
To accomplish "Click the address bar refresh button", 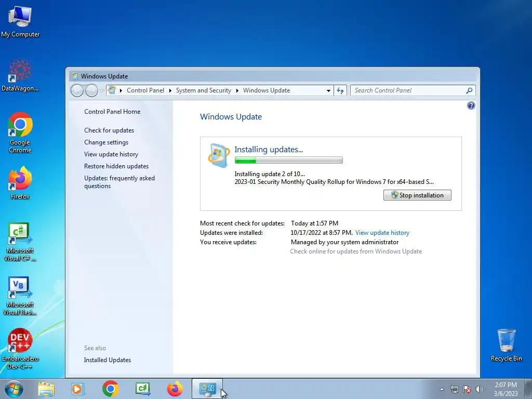I will (340, 90).
